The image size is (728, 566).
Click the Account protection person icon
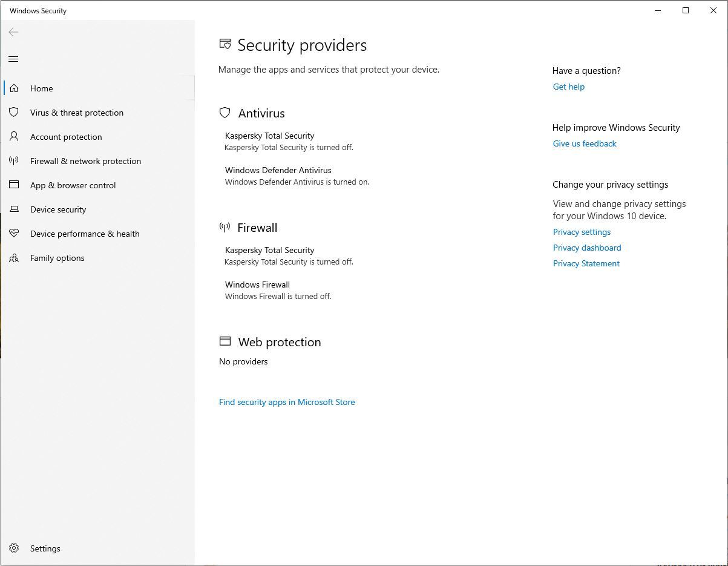tap(14, 137)
